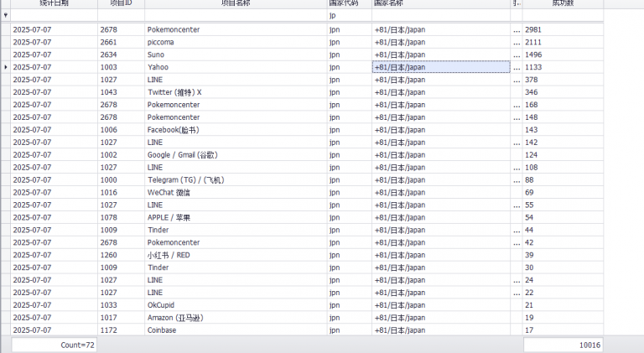This screenshot has width=644, height=353.
Task: Open the ellipsis button in the piccoma row
Action: [517, 42]
